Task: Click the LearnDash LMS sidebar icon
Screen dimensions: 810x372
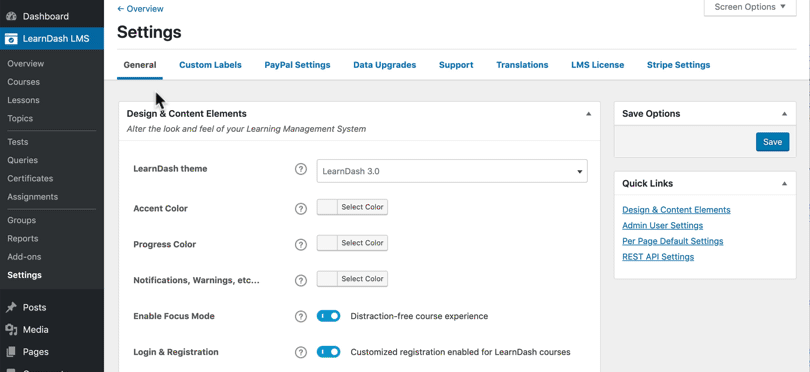Action: [x=11, y=39]
